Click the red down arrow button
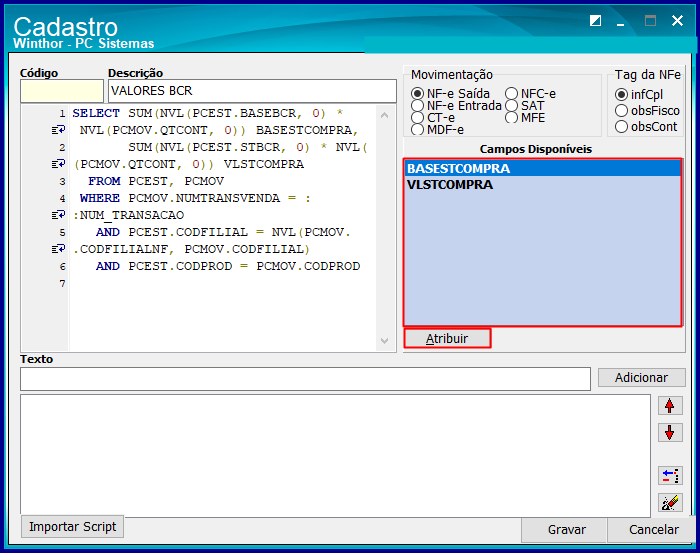Viewport: 700px width, 553px height. click(670, 432)
